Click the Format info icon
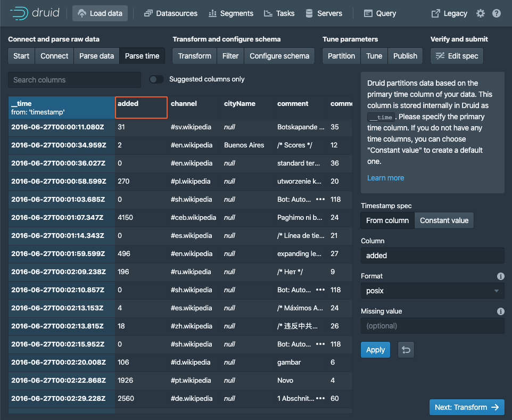Image resolution: width=512 pixels, height=420 pixels. [500, 276]
